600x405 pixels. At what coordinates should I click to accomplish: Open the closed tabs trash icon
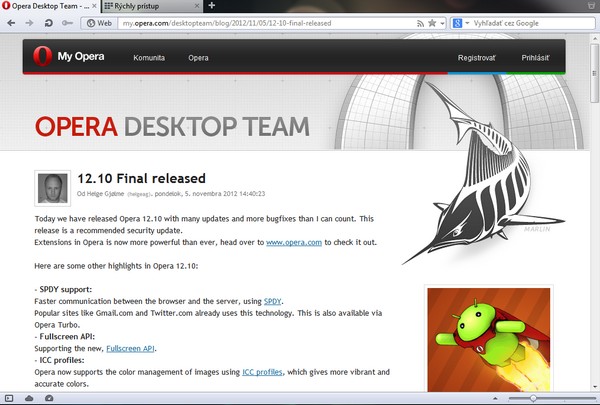[592, 6]
